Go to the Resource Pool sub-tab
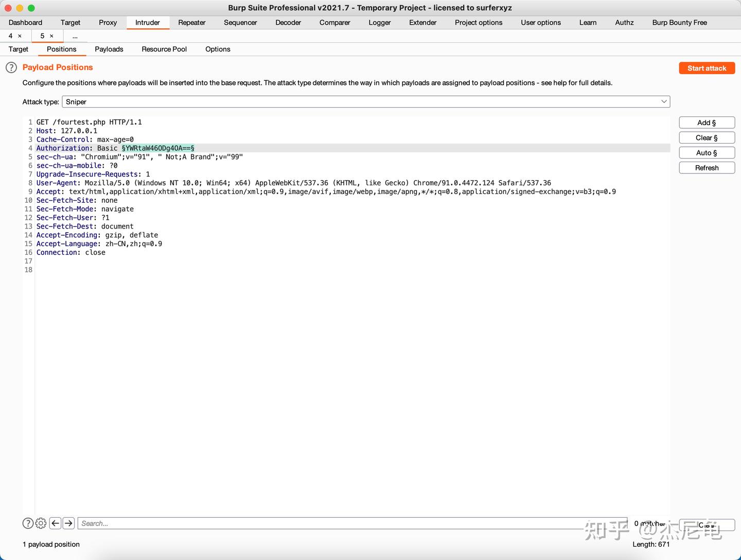 point(164,49)
